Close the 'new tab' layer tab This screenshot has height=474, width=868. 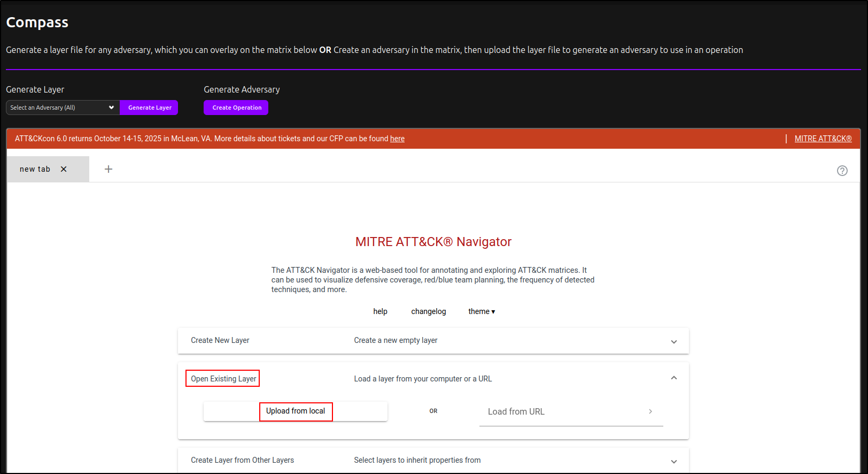pos(64,169)
